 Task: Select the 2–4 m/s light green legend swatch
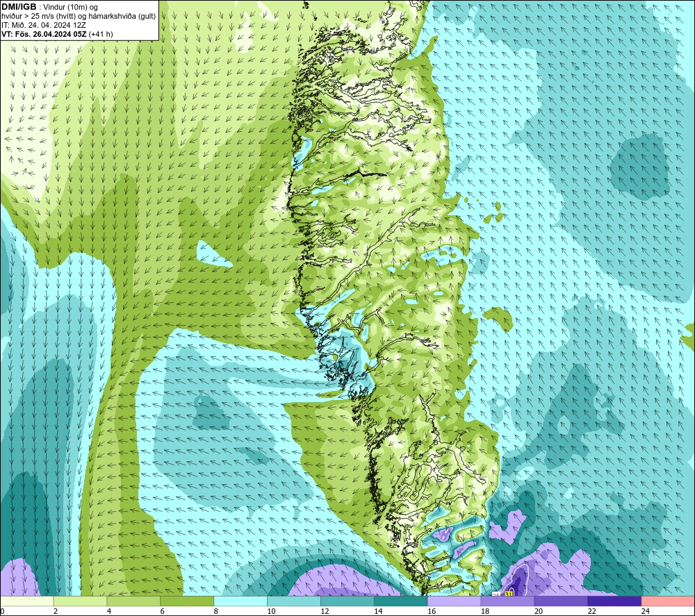tap(80, 601)
